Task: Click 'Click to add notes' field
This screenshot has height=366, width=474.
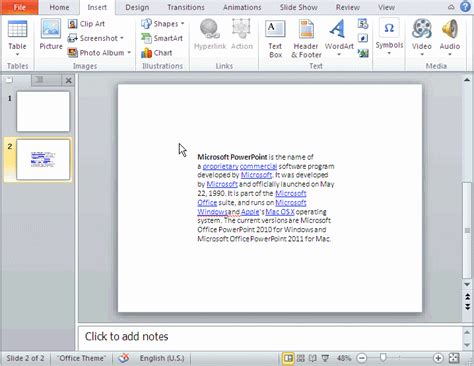Action: pos(270,337)
